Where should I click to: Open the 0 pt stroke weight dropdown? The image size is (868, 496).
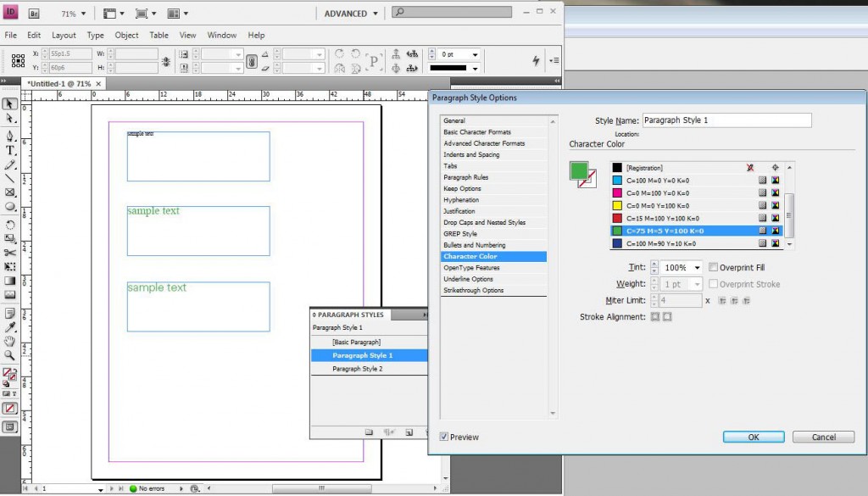click(475, 54)
